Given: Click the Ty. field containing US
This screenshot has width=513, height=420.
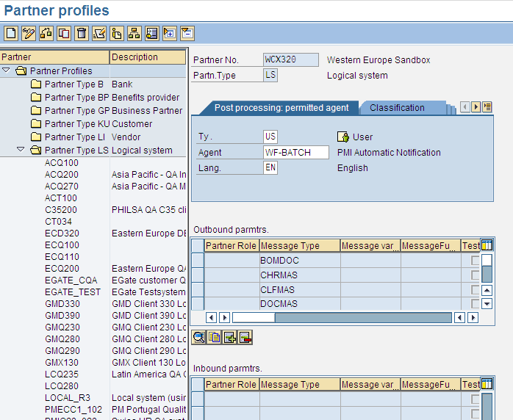Looking at the screenshot, I should tap(270, 137).
